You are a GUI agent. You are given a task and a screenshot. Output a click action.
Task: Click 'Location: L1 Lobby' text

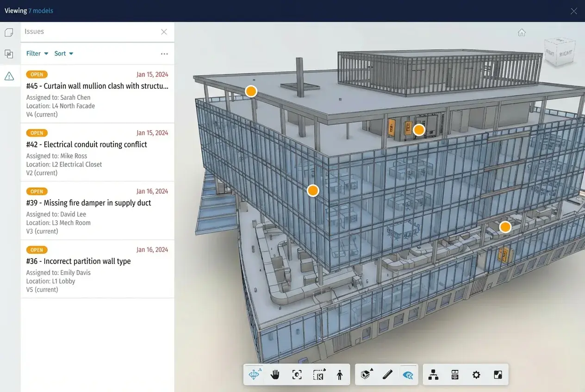pos(50,281)
